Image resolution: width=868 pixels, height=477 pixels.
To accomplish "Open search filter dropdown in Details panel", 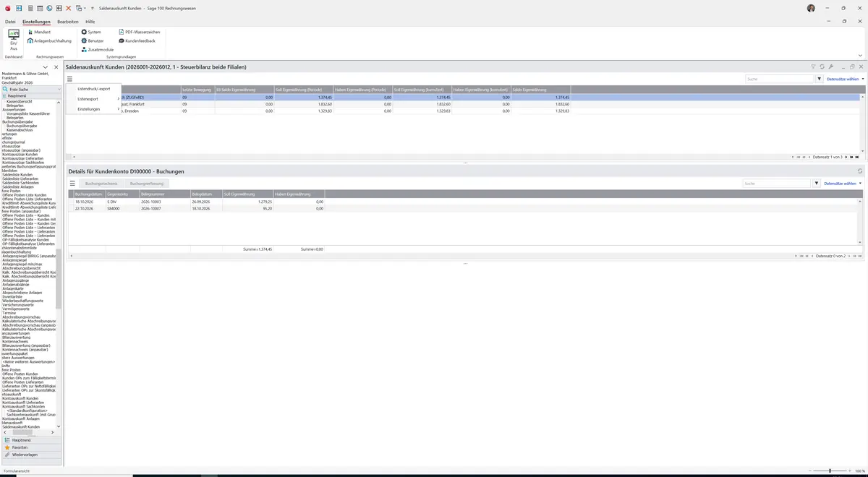I will click(x=817, y=184).
